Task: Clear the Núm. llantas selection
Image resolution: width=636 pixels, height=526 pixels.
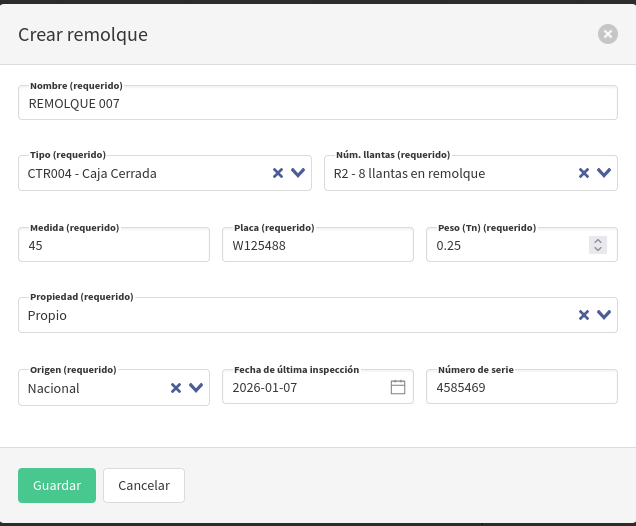Action: click(584, 173)
